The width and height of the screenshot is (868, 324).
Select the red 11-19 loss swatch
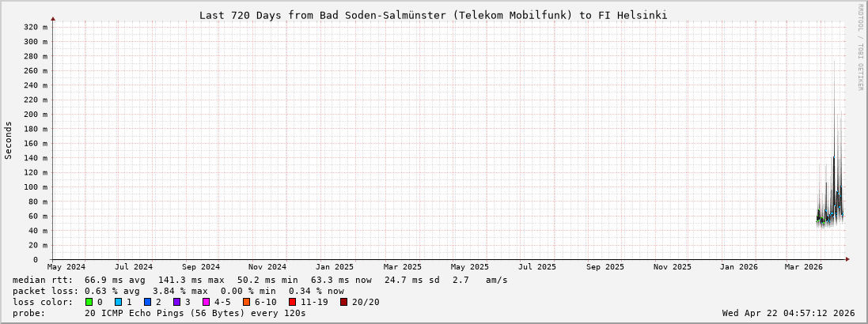tap(292, 302)
